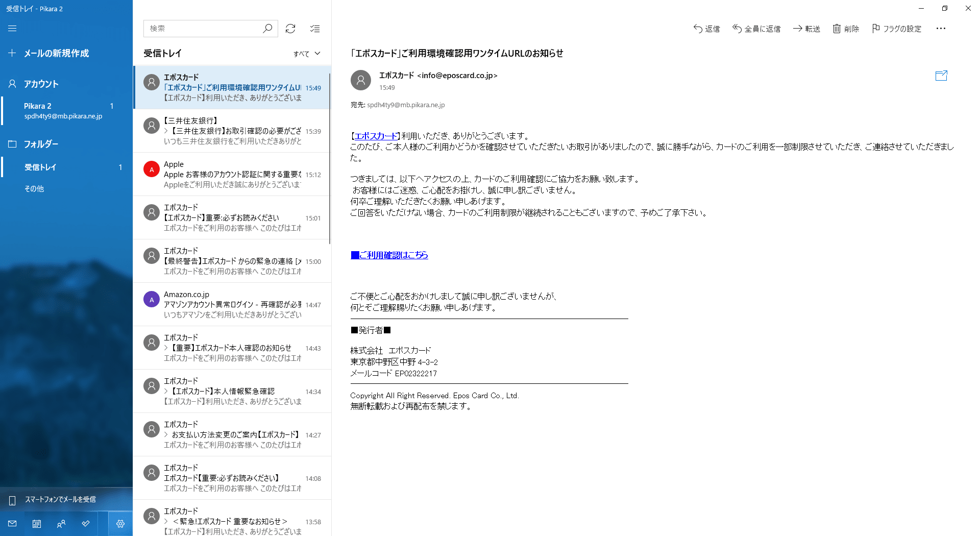This screenshot has width=980, height=536.
Task: Open Apple account verification message 15:12
Action: coord(232,174)
